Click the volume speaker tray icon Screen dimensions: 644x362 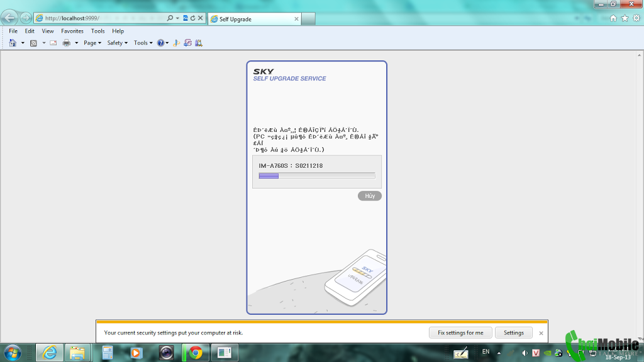[525, 353]
